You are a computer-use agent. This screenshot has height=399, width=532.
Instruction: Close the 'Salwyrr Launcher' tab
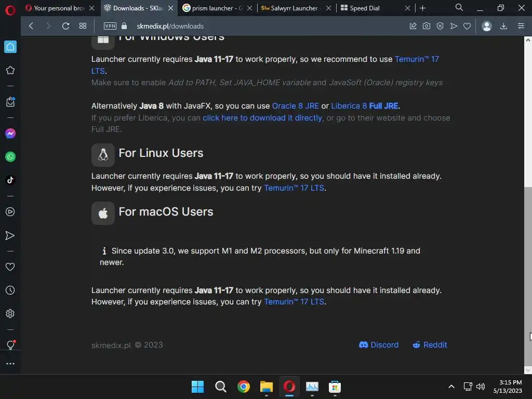click(x=328, y=8)
